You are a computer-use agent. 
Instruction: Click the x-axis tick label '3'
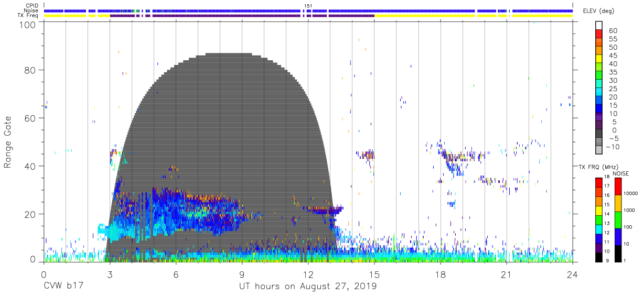coord(110,274)
